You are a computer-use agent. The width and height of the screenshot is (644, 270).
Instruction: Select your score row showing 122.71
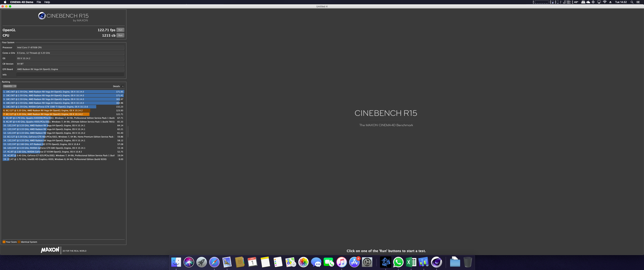pyautogui.click(x=63, y=114)
